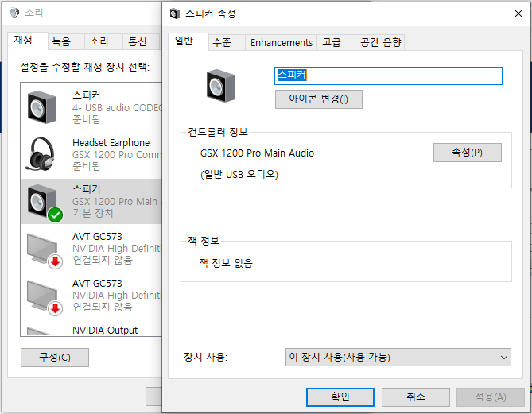Viewport: 532px width, 414px height.
Task: Click the Headset Earphone device name
Action: click(111, 143)
